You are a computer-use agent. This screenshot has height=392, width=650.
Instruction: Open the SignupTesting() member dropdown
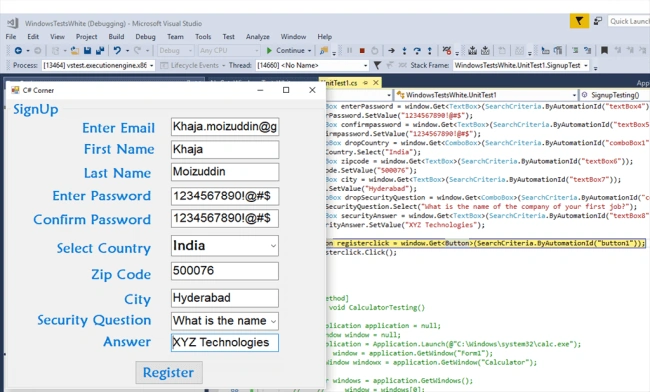click(615, 95)
